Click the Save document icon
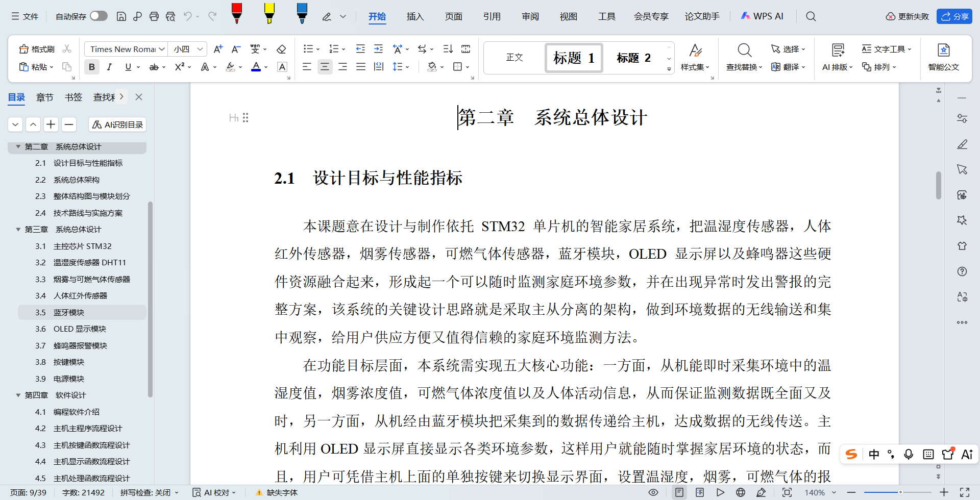The width and height of the screenshot is (980, 500). (121, 16)
